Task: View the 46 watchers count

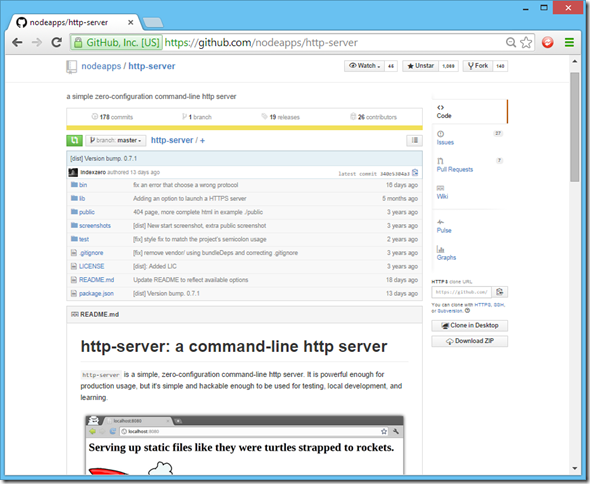Action: (x=391, y=66)
